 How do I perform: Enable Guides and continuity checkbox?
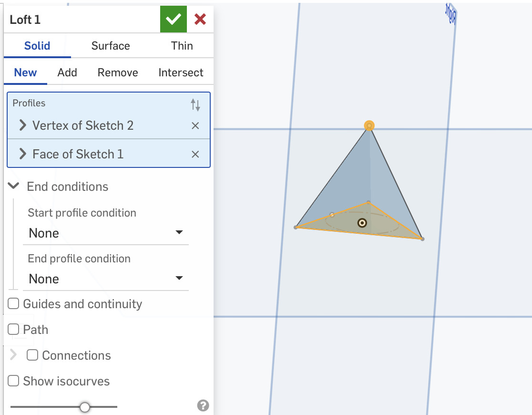coord(14,304)
